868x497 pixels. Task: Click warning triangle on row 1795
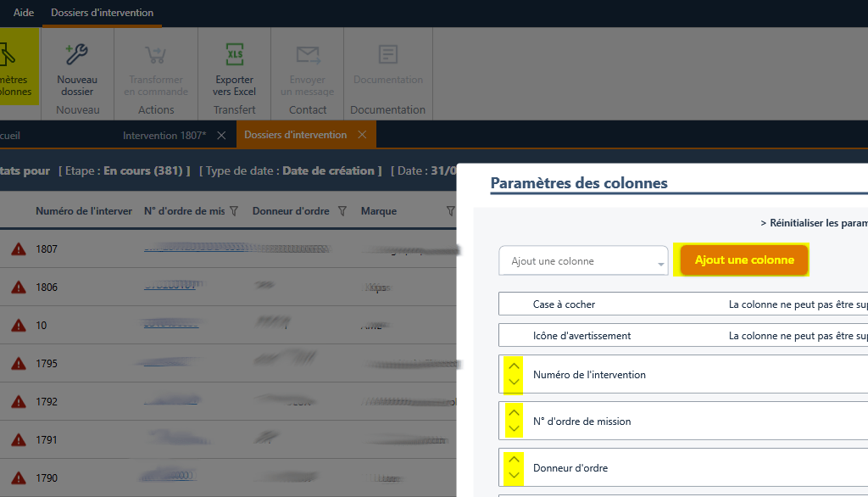coord(18,364)
